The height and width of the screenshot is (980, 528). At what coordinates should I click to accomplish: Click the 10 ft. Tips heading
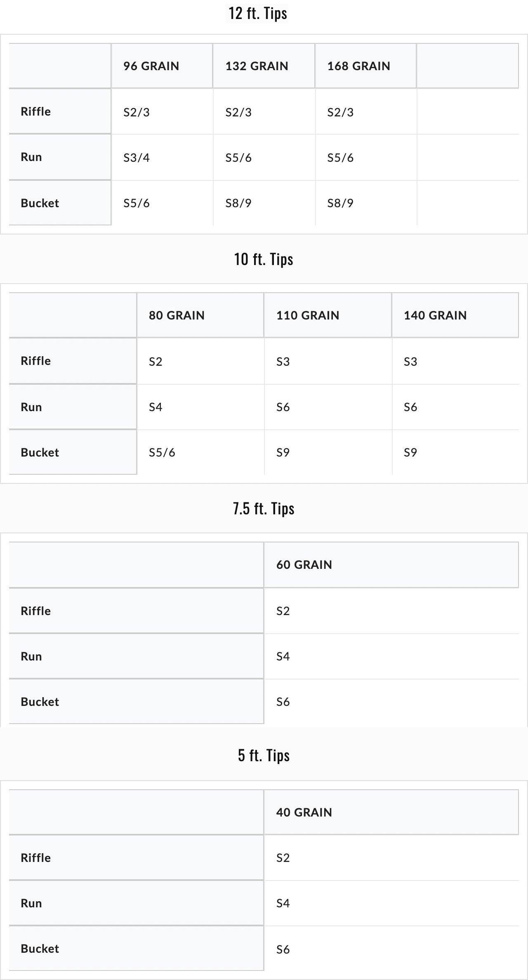pos(264,259)
